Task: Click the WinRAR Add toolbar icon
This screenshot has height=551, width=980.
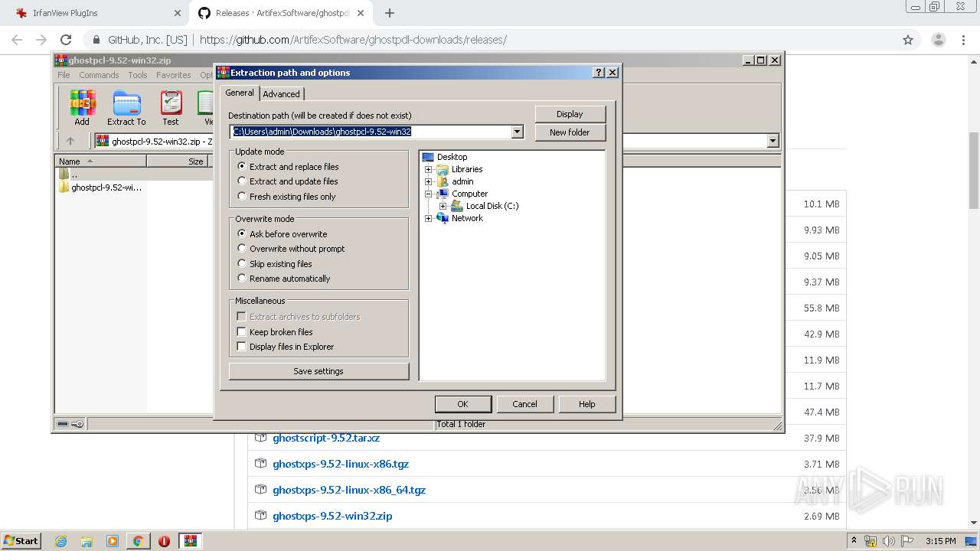Action: [82, 108]
